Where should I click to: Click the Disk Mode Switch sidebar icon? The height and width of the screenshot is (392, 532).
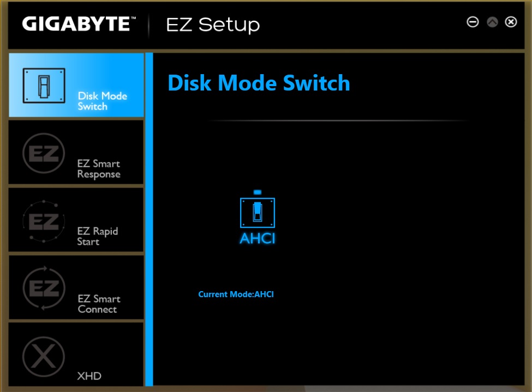pos(44,86)
